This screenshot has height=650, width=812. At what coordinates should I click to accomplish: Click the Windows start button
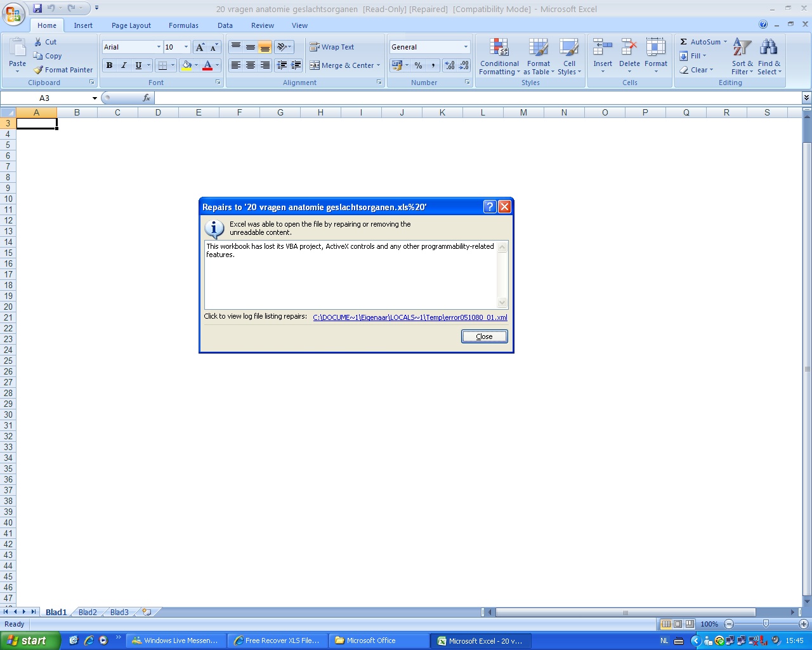29,640
